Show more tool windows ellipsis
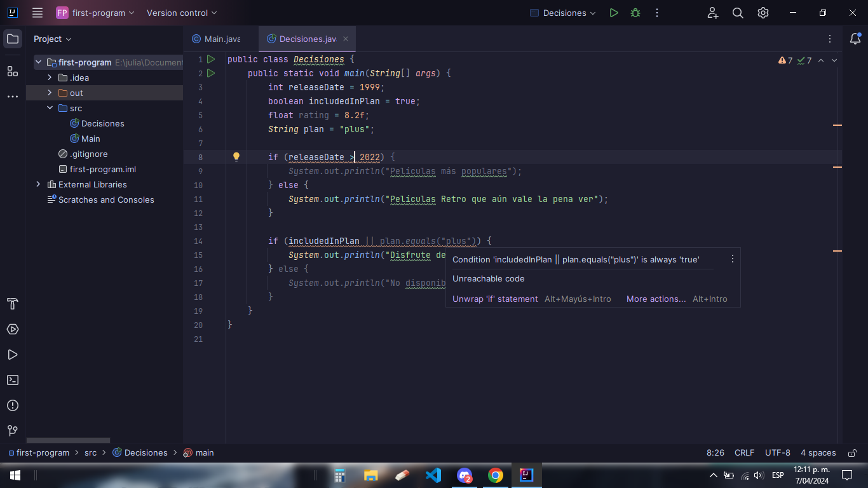The height and width of the screenshot is (488, 868). [x=13, y=97]
